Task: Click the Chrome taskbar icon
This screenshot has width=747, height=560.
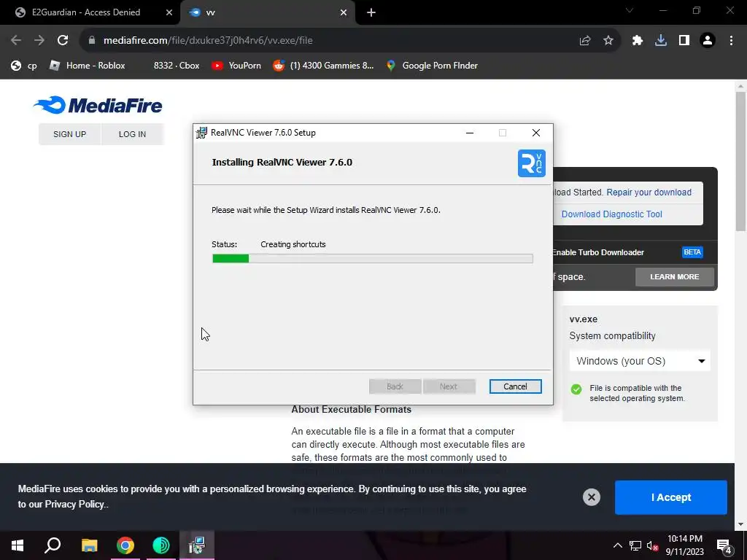Action: tap(125, 545)
